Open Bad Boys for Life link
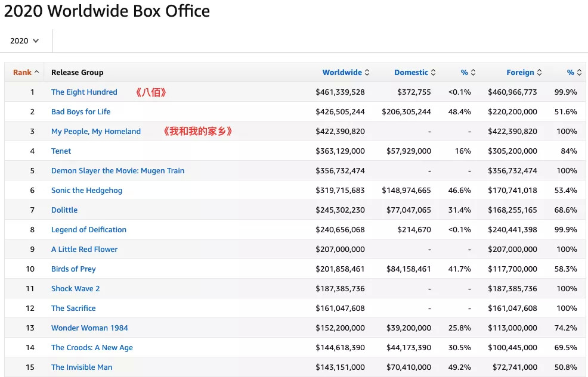 81,112
